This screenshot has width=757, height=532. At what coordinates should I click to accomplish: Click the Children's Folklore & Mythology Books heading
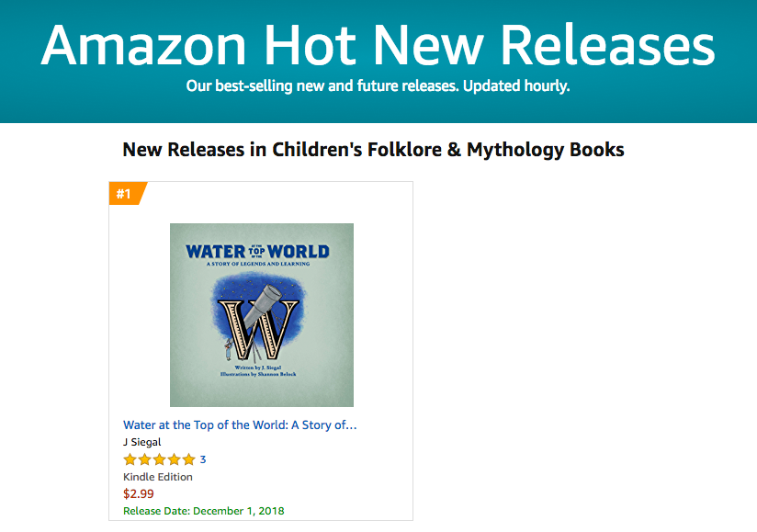[x=373, y=149]
